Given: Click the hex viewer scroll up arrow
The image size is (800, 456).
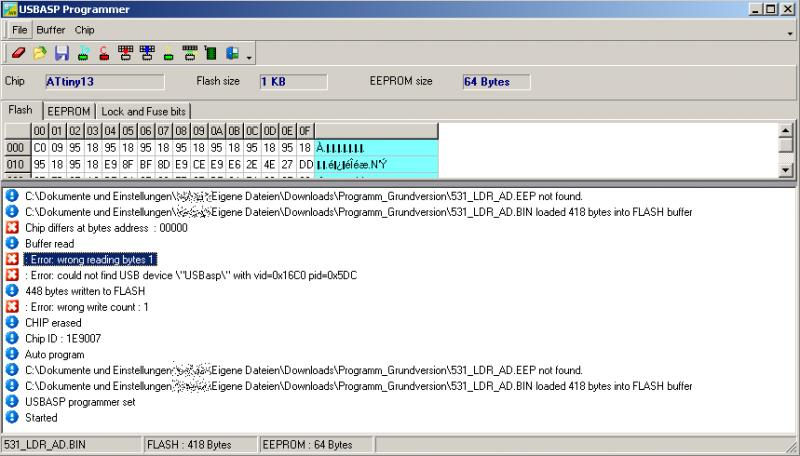Looking at the screenshot, I should pos(786,130).
